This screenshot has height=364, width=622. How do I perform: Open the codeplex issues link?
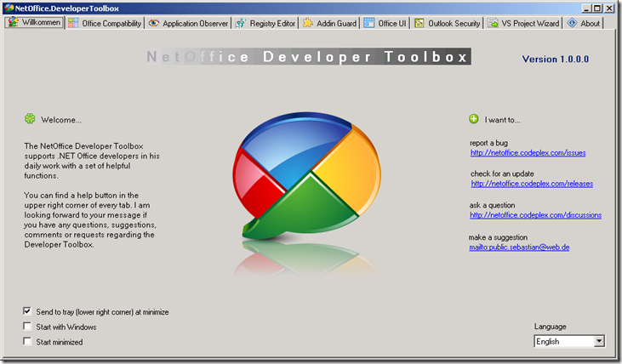(528, 153)
